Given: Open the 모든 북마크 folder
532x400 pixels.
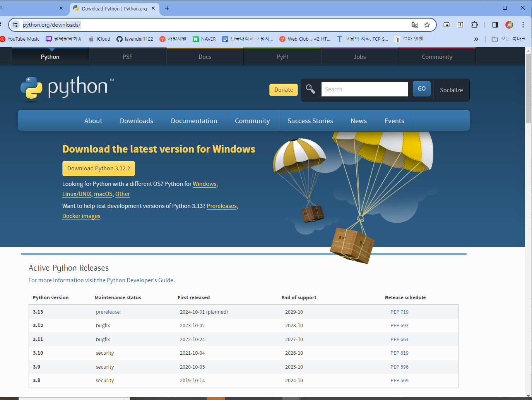Looking at the screenshot, I should (x=508, y=39).
